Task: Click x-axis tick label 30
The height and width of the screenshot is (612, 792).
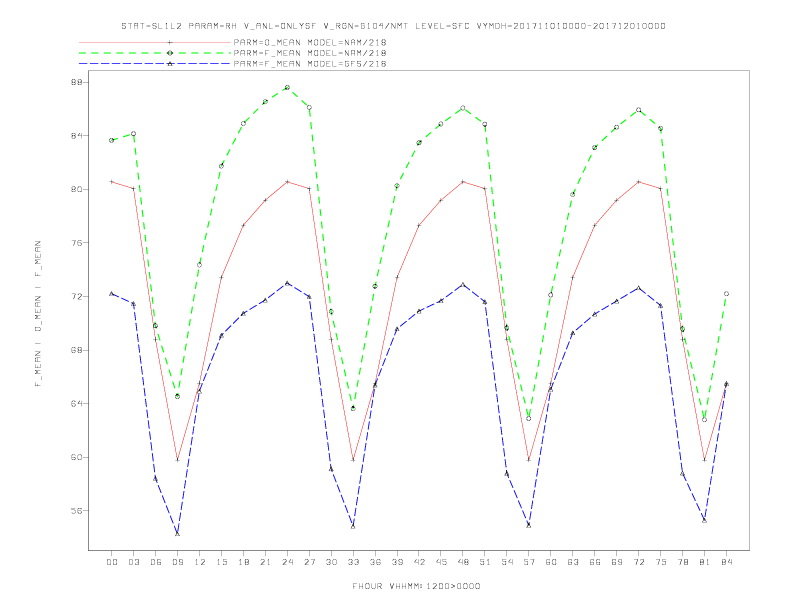Action: 331,562
